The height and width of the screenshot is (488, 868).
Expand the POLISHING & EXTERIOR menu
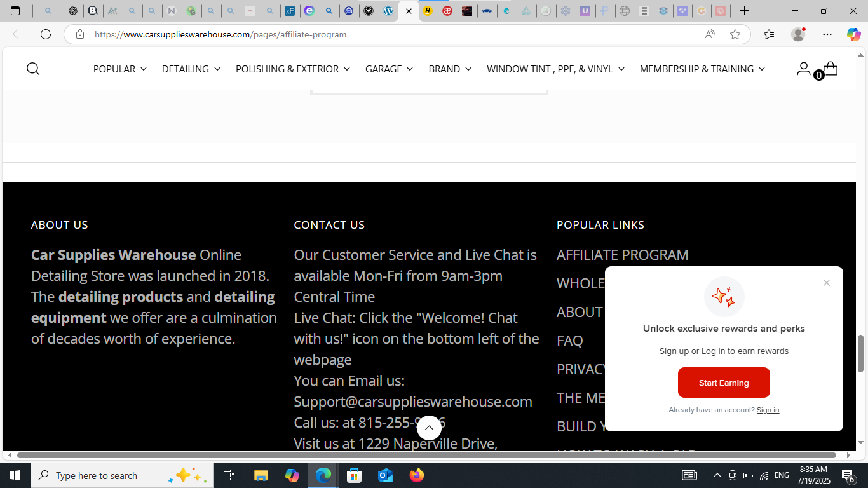point(293,69)
